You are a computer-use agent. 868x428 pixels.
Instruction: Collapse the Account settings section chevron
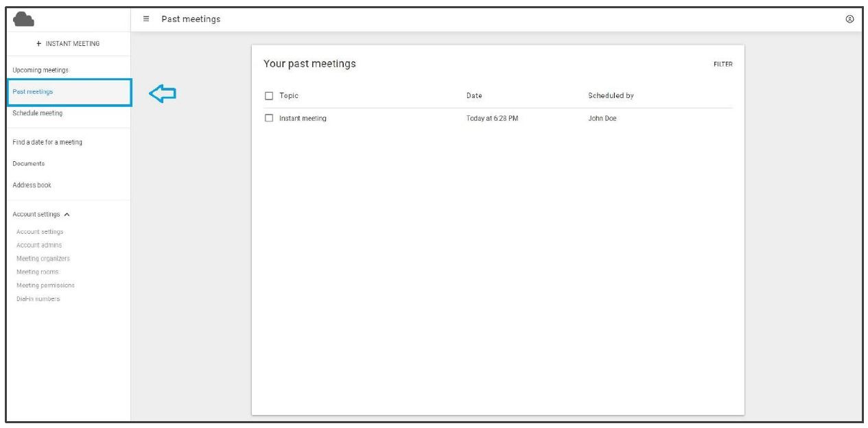click(67, 215)
